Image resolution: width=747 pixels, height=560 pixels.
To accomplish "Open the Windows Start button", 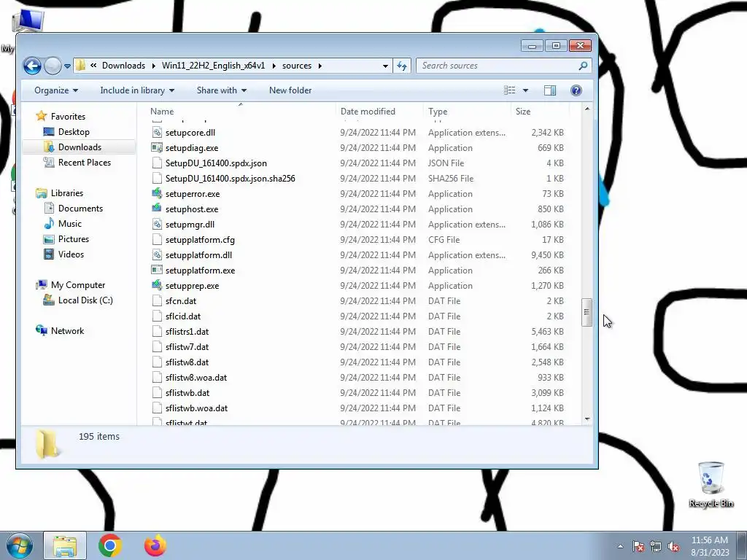I will [19, 545].
